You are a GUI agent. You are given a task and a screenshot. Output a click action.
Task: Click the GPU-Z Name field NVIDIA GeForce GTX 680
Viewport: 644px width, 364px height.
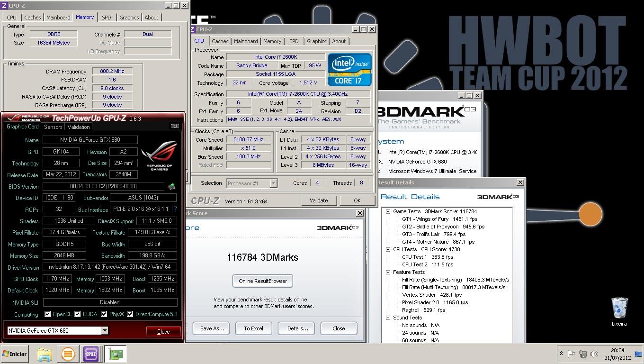pos(90,140)
